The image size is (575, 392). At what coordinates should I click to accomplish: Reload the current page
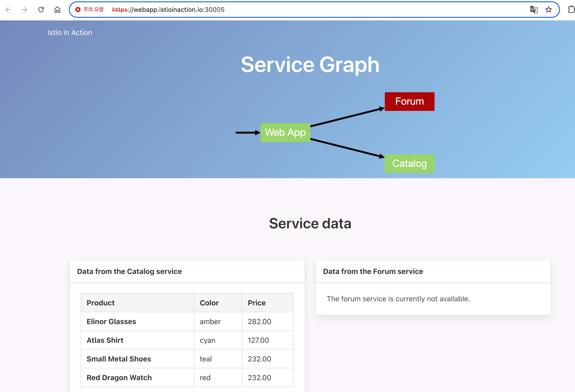pyautogui.click(x=41, y=10)
